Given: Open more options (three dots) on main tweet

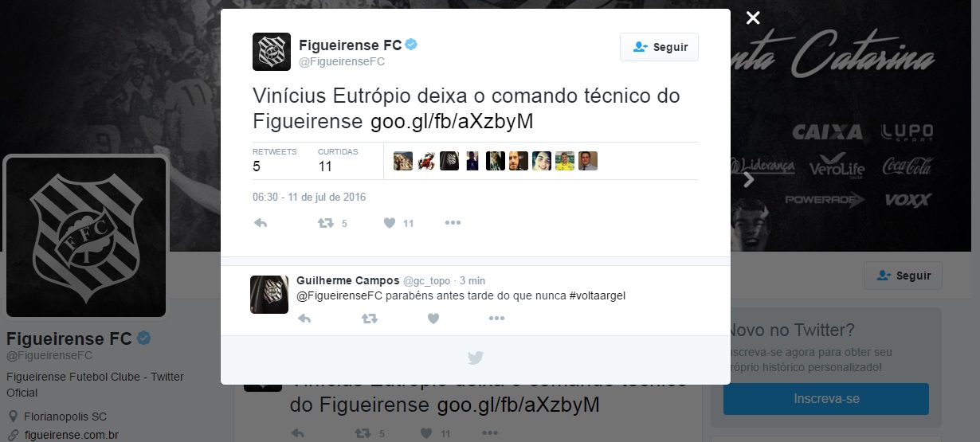Looking at the screenshot, I should click(x=453, y=223).
